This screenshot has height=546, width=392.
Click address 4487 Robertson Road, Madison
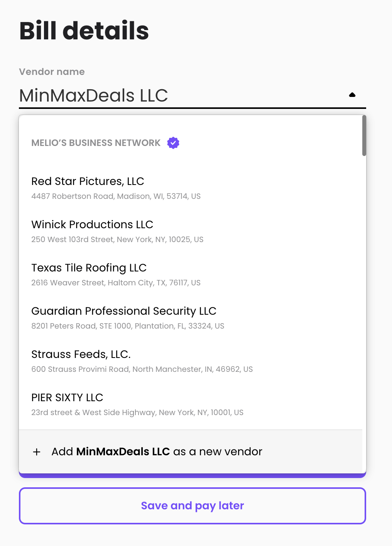(116, 196)
